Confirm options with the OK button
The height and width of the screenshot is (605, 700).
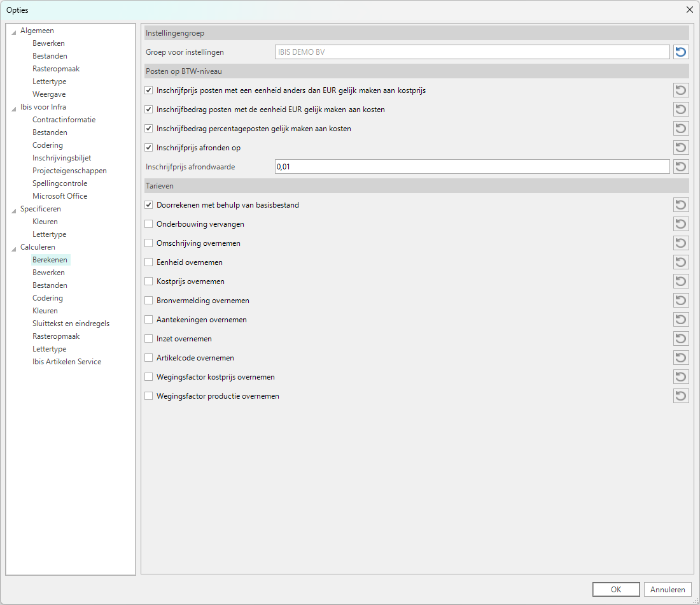click(x=615, y=590)
